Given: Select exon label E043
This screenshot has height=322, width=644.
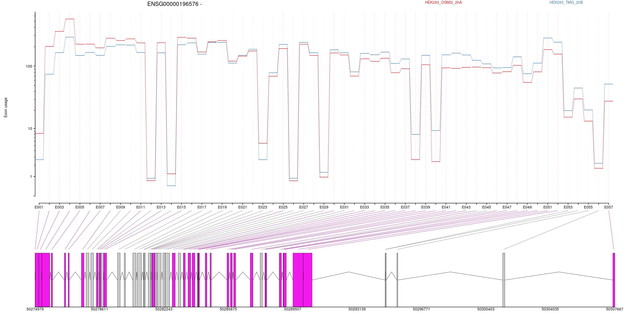Looking at the screenshot, I should coord(466,207).
